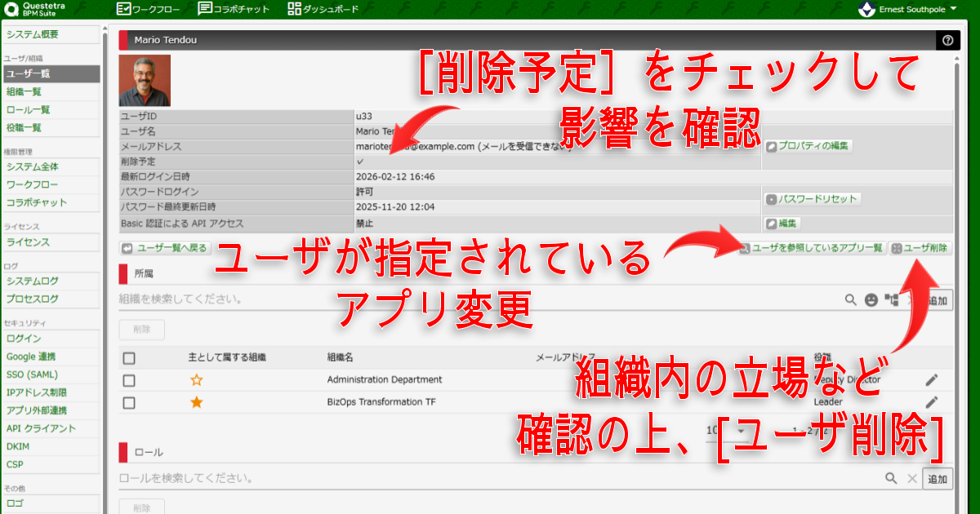The image size is (980, 514).
Task: Open 組織一覧 in the sidebar
Action: 51,92
